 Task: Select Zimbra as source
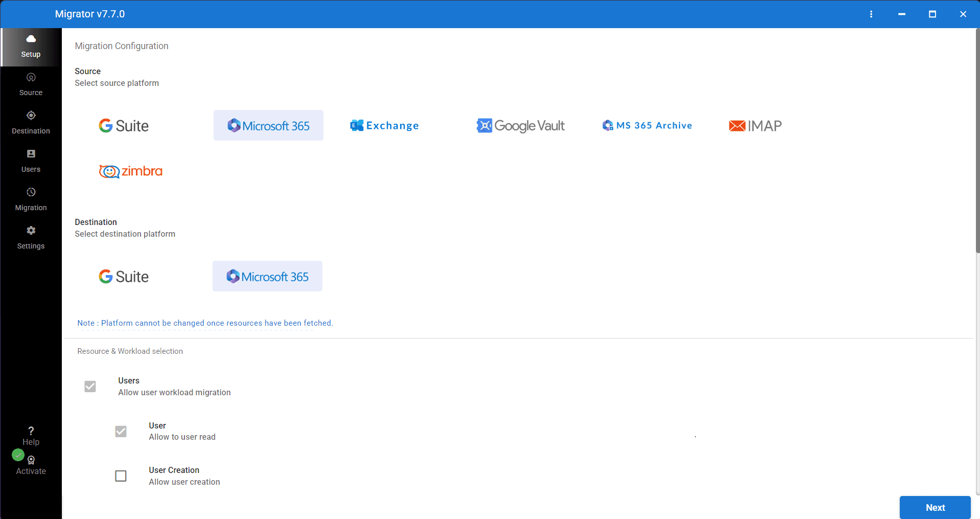click(130, 171)
